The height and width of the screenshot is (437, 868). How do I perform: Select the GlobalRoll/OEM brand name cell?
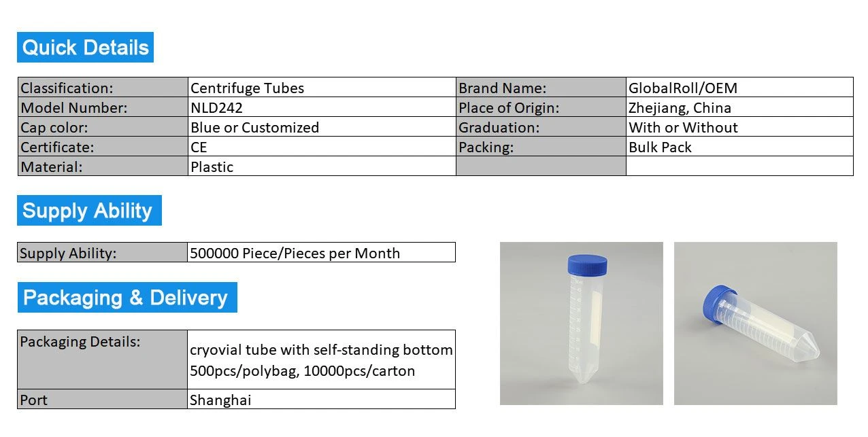click(x=739, y=88)
